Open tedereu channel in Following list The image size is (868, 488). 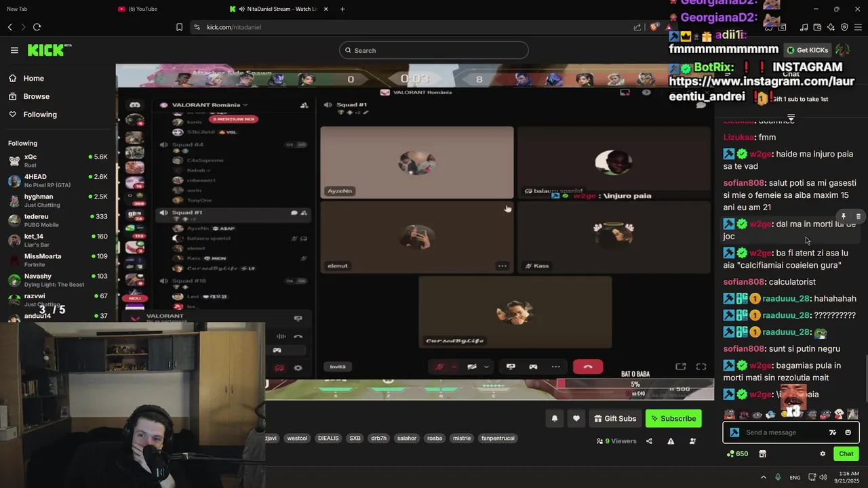[58, 220]
